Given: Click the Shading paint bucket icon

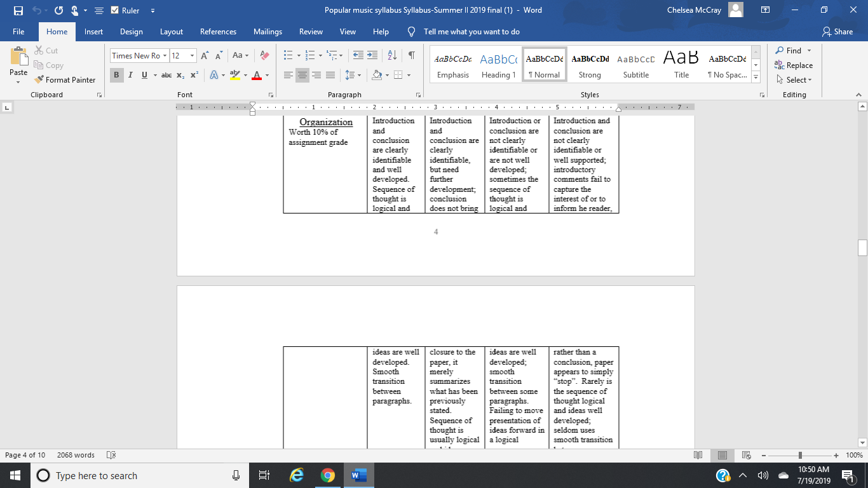Looking at the screenshot, I should click(x=377, y=75).
